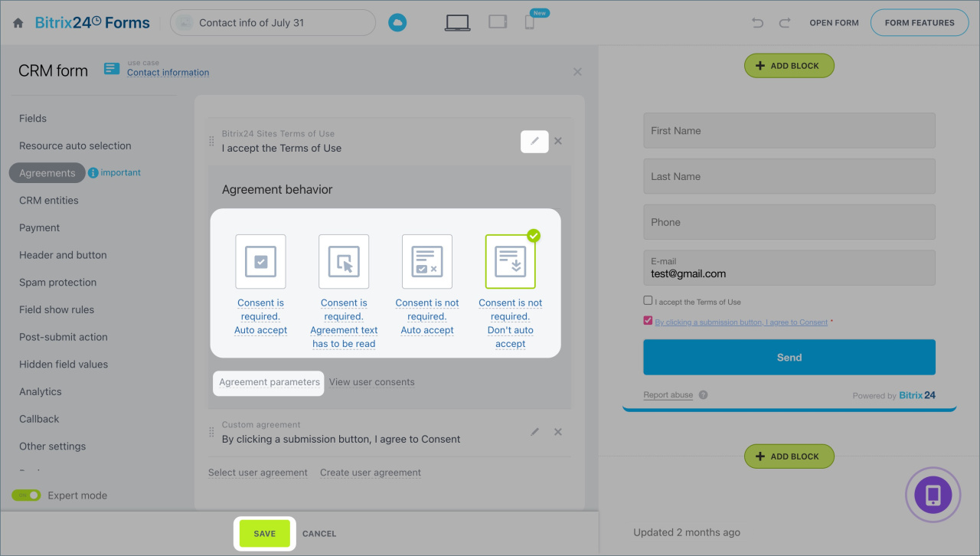The image size is (980, 556).
Task: Uncheck the agree to Consent checkbox
Action: [x=648, y=321]
